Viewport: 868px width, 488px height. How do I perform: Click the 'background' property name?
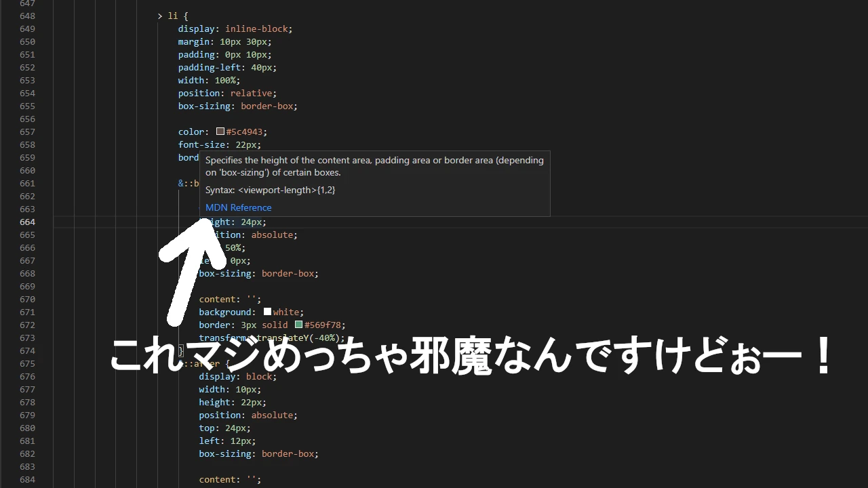tap(225, 312)
